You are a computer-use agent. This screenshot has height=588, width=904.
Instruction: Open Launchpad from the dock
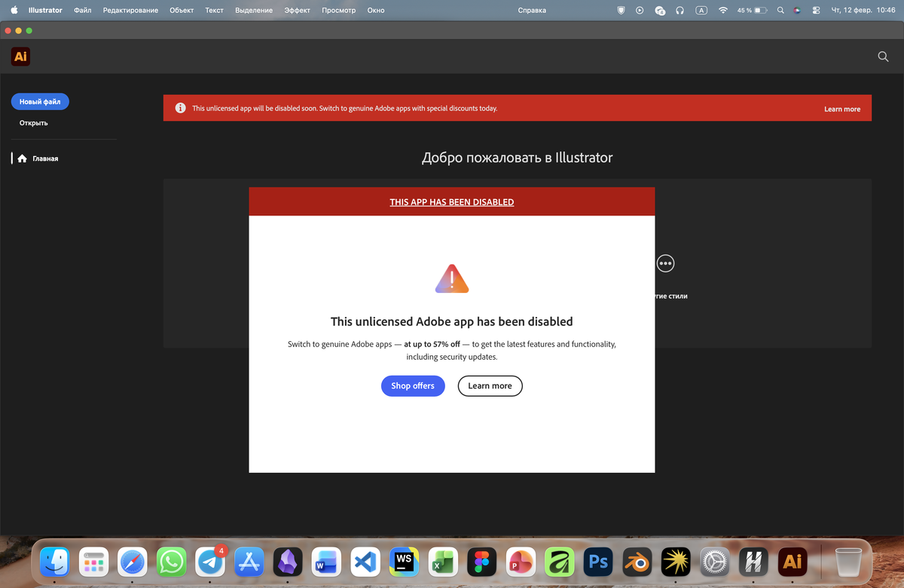pyautogui.click(x=94, y=562)
